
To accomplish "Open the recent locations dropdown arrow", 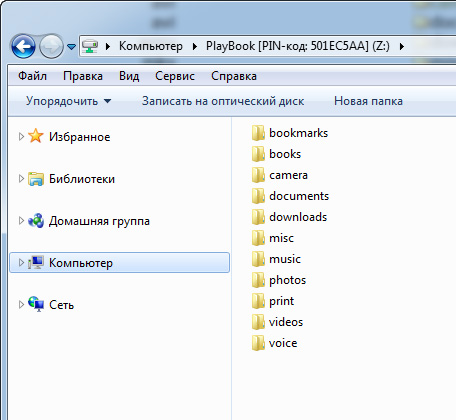I will (x=71, y=47).
